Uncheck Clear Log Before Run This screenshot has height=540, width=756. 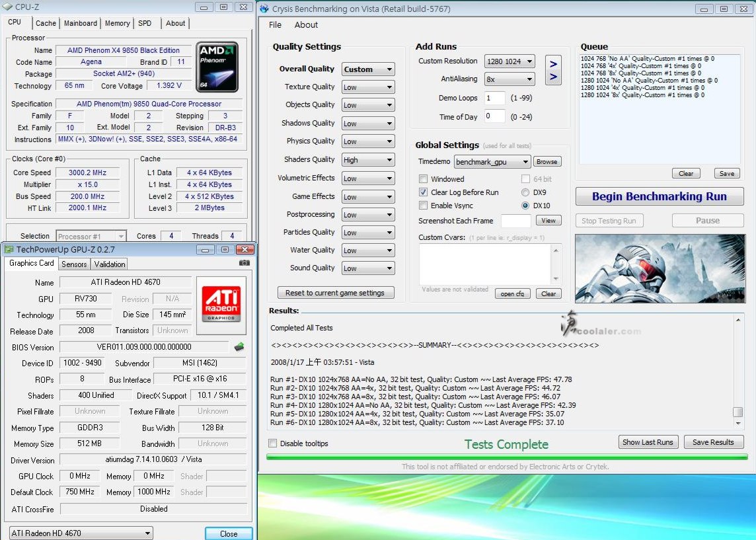click(x=423, y=192)
